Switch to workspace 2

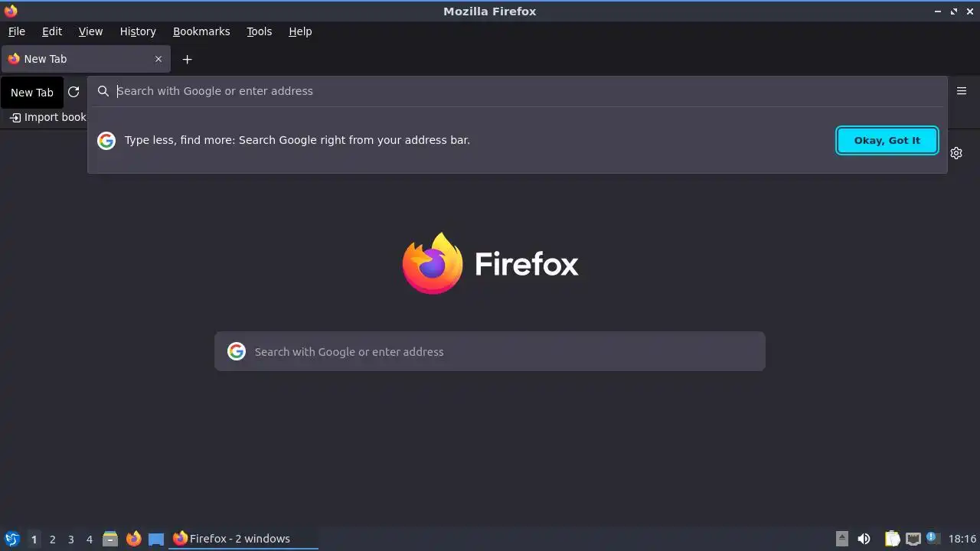[52, 539]
